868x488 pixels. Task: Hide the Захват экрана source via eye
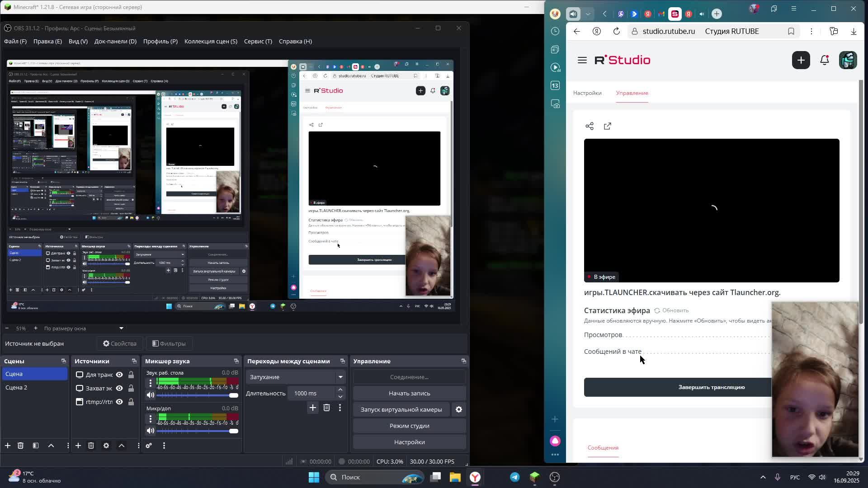tap(119, 388)
